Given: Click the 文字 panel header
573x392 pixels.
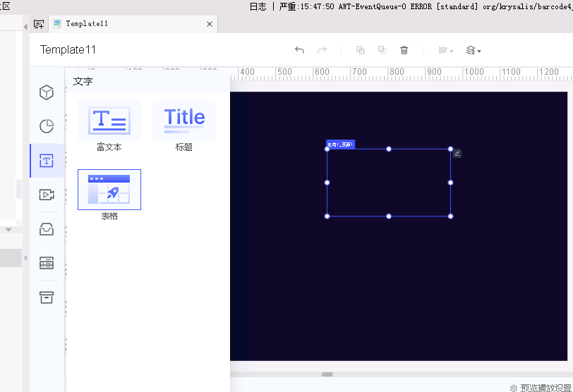Looking at the screenshot, I should (x=83, y=81).
